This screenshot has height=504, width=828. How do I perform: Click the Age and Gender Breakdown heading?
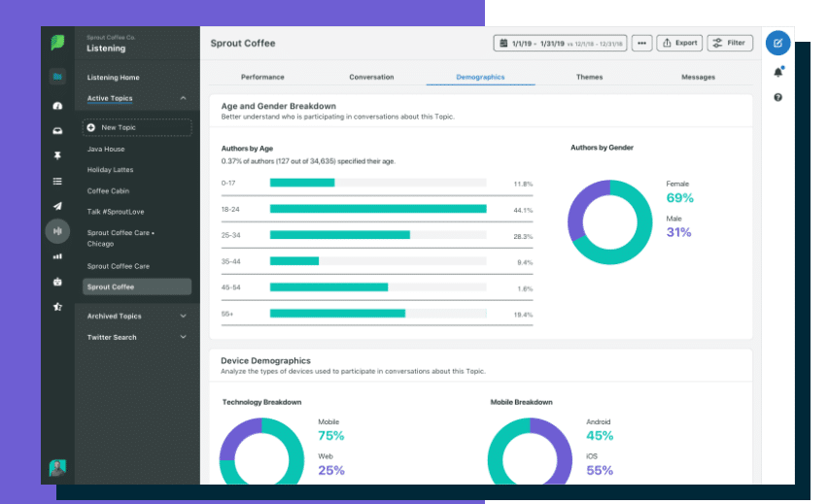278,106
